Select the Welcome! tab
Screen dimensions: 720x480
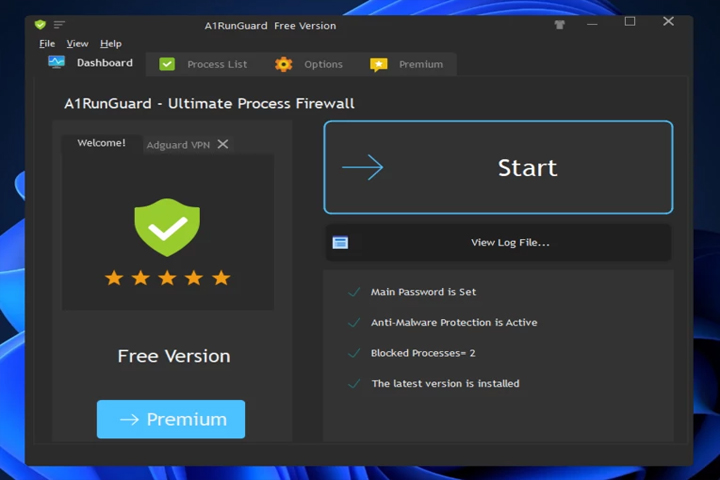click(101, 143)
